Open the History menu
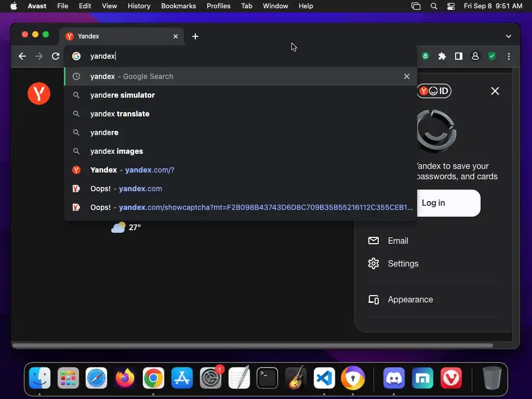 click(x=139, y=6)
